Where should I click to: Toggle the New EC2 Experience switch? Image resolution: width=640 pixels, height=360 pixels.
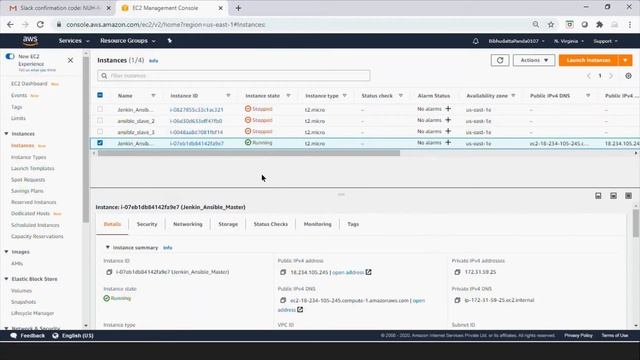click(x=10, y=56)
